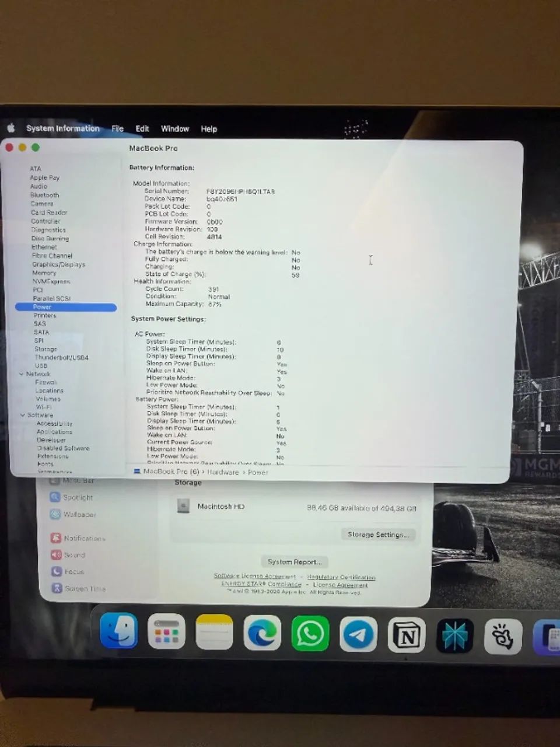This screenshot has width=560, height=747.
Task: Select Ethernet in the sidebar
Action: [44, 247]
